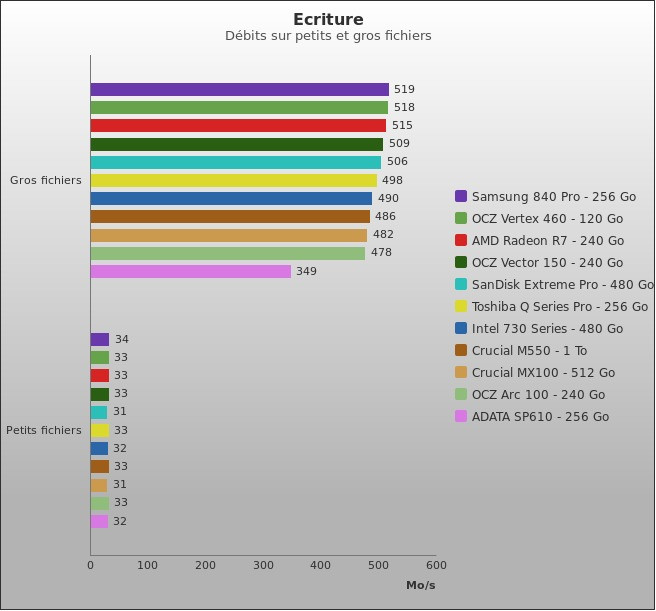Screen dimensions: 656x611
Task: Click the dark green OCZ Vector 150 swatch
Action: click(x=461, y=262)
